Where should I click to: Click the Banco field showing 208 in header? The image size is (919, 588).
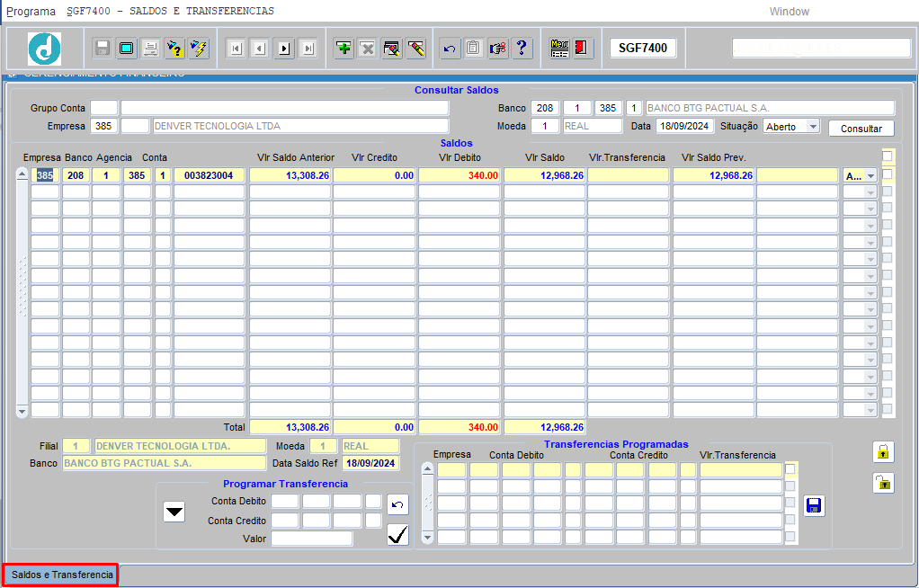[545, 108]
